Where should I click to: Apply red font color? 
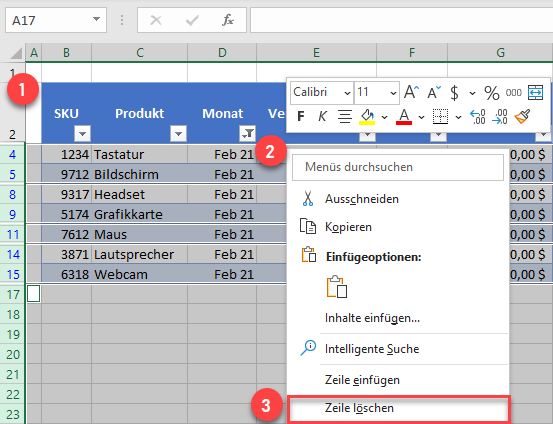404,116
